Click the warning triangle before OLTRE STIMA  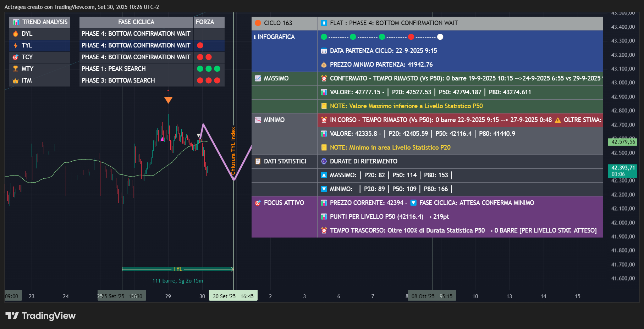pyautogui.click(x=558, y=120)
